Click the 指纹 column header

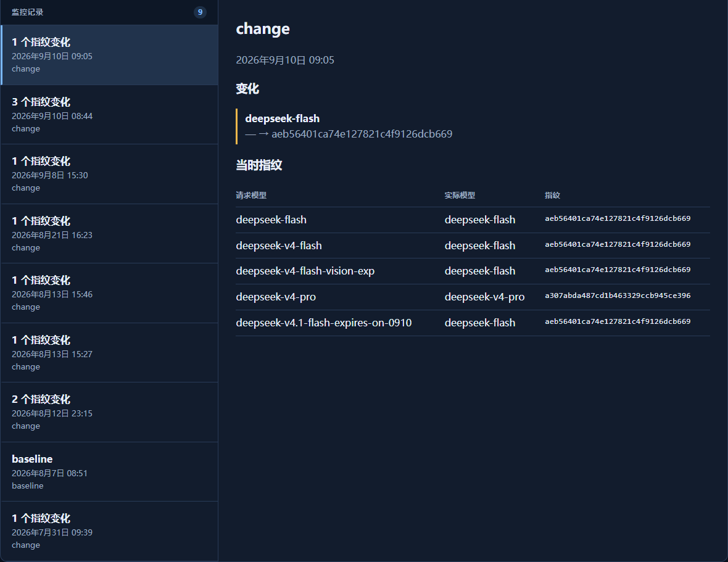[x=553, y=196]
